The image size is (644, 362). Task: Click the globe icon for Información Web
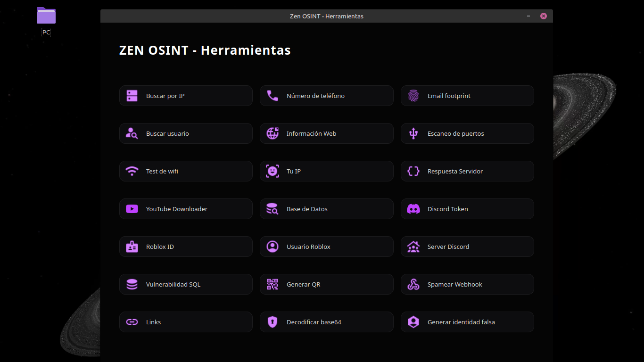(272, 133)
